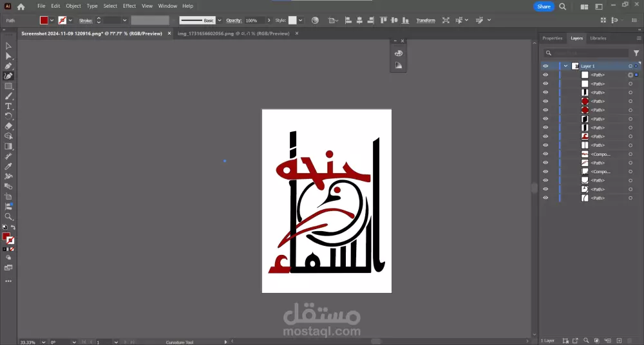Go to the Home screen icon
The width and height of the screenshot is (644, 345).
tap(21, 6)
